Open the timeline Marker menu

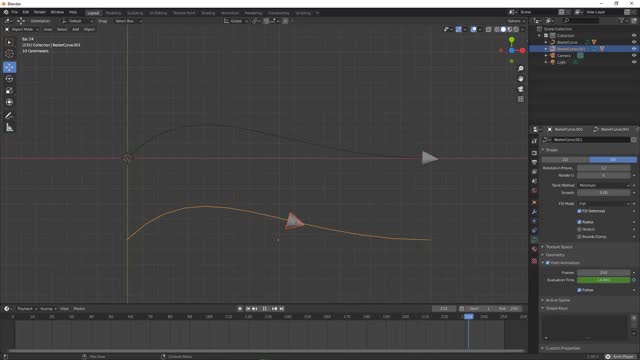click(79, 309)
